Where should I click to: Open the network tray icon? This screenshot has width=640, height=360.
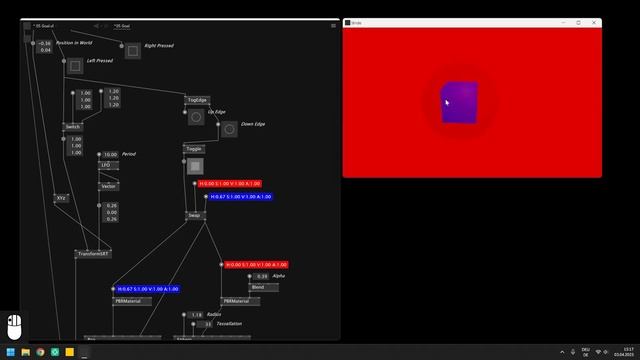pyautogui.click(x=598, y=352)
